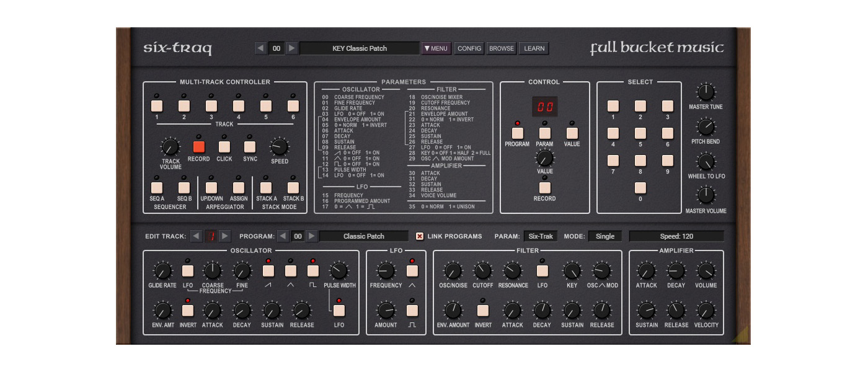This screenshot has width=868, height=372.
Task: Click the MASTER TUNE knob
Action: click(706, 92)
